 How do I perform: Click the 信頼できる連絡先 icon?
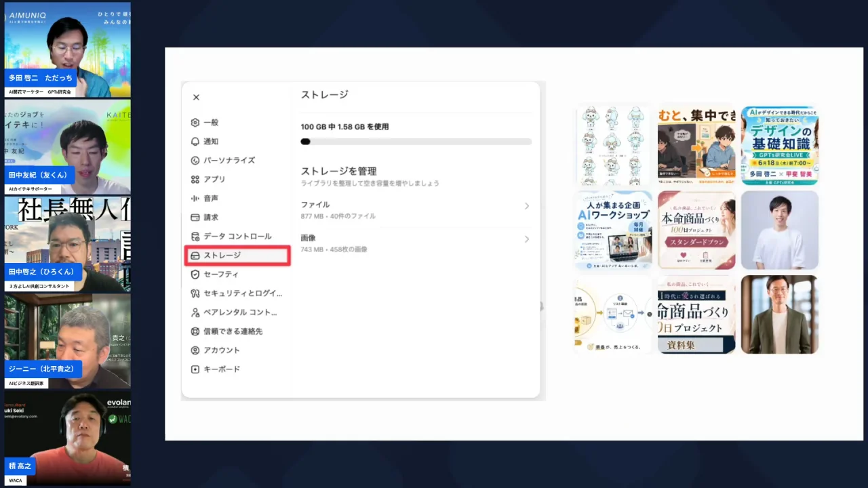(x=195, y=331)
